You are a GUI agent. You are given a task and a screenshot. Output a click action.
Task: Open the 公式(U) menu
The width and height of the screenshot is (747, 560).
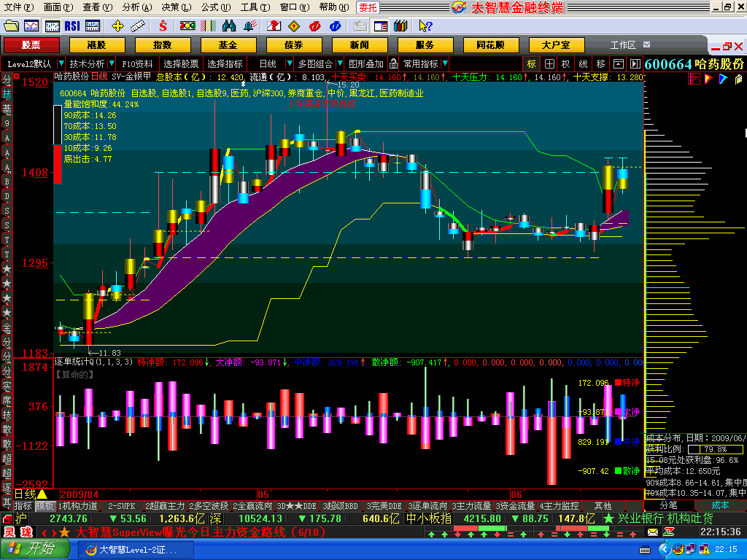tap(216, 7)
